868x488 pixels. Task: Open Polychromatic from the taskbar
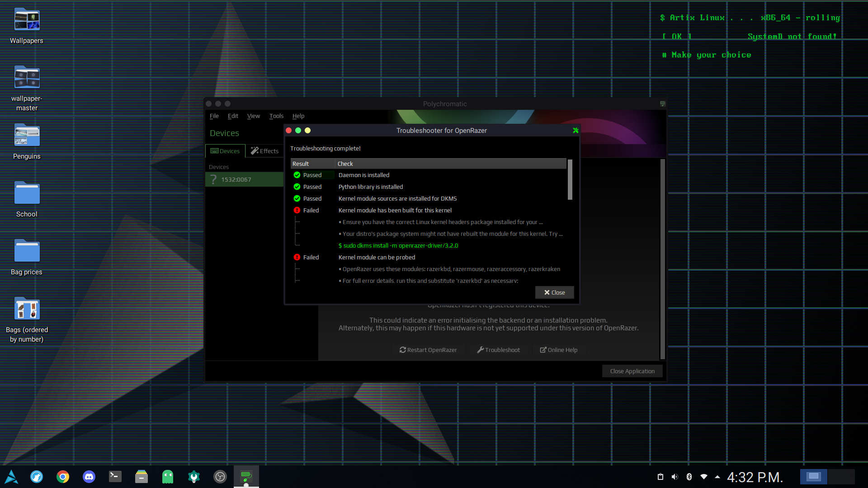click(245, 477)
